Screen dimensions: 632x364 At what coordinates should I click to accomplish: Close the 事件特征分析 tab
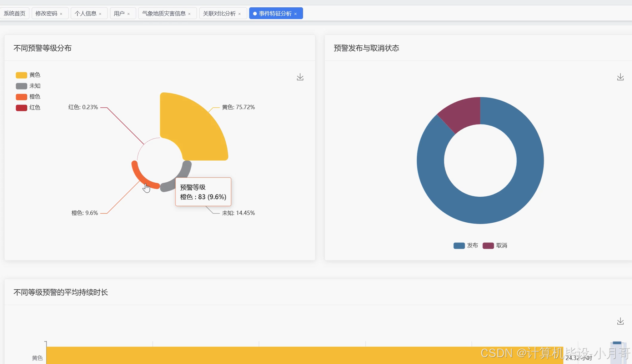point(296,13)
